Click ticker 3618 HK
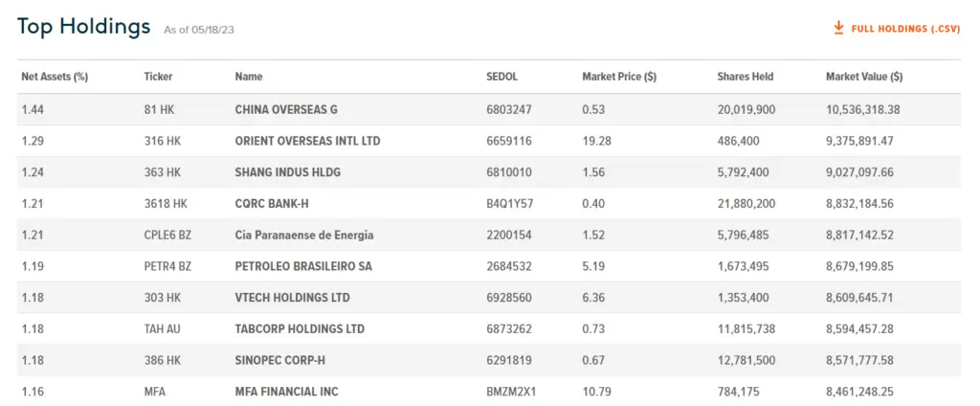 165,203
